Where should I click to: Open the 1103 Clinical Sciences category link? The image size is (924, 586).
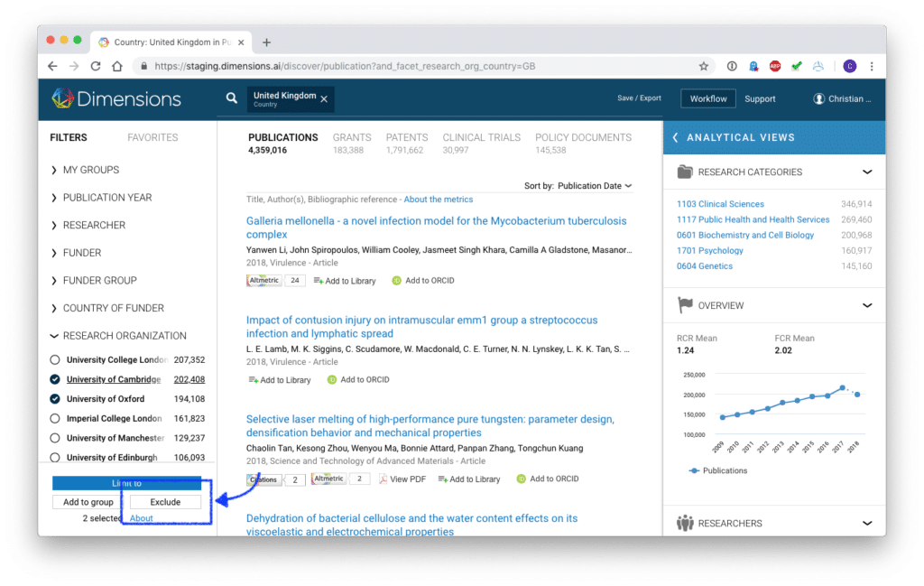click(720, 204)
